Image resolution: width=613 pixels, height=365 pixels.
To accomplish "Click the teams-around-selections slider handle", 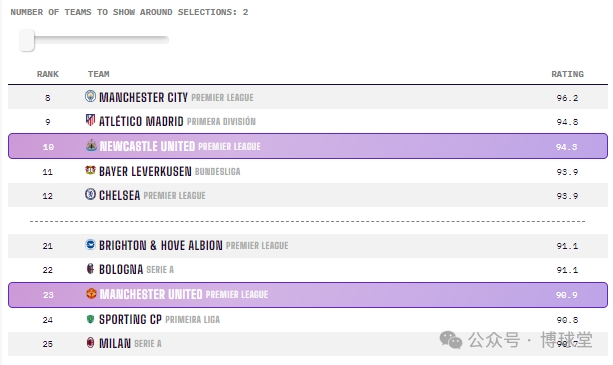I will [x=27, y=40].
